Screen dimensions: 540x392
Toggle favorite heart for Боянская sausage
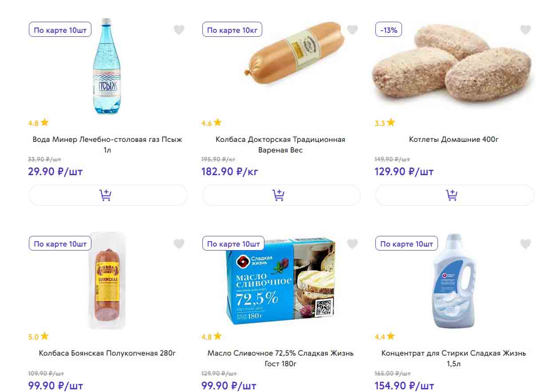[x=179, y=244]
